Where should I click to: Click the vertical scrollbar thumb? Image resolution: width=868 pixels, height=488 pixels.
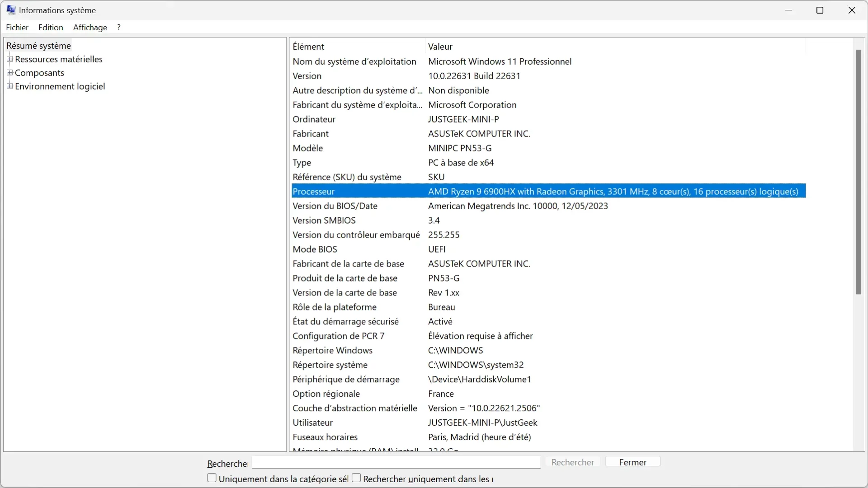(x=859, y=172)
